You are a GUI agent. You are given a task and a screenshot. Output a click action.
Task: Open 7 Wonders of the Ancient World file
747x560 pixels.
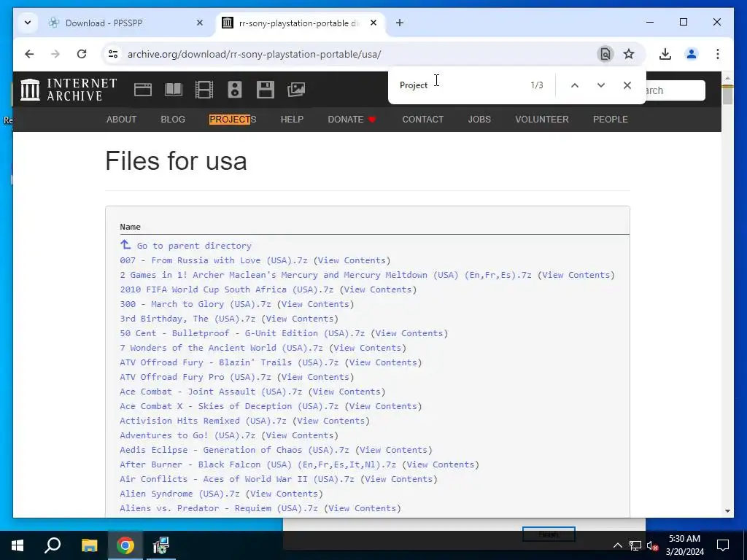click(221, 348)
